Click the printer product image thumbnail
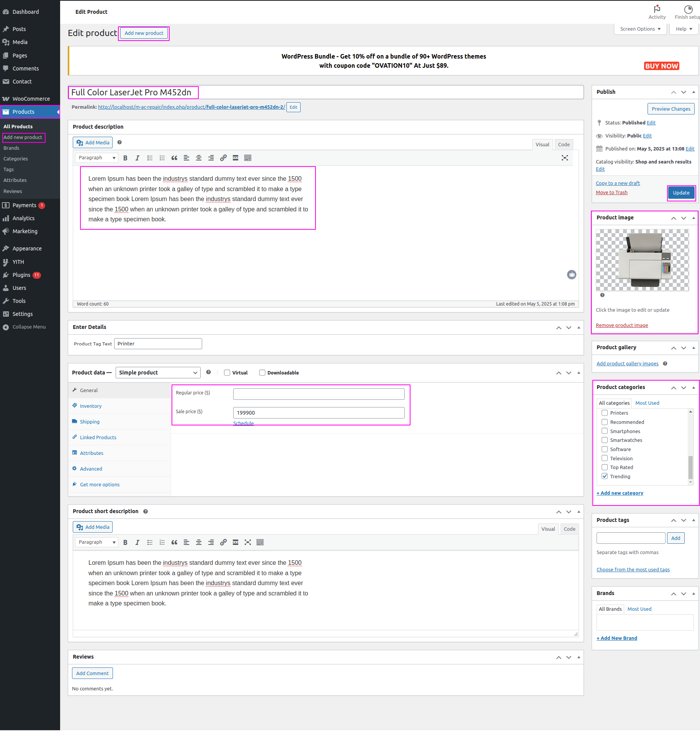This screenshot has width=700, height=731. tap(642, 260)
